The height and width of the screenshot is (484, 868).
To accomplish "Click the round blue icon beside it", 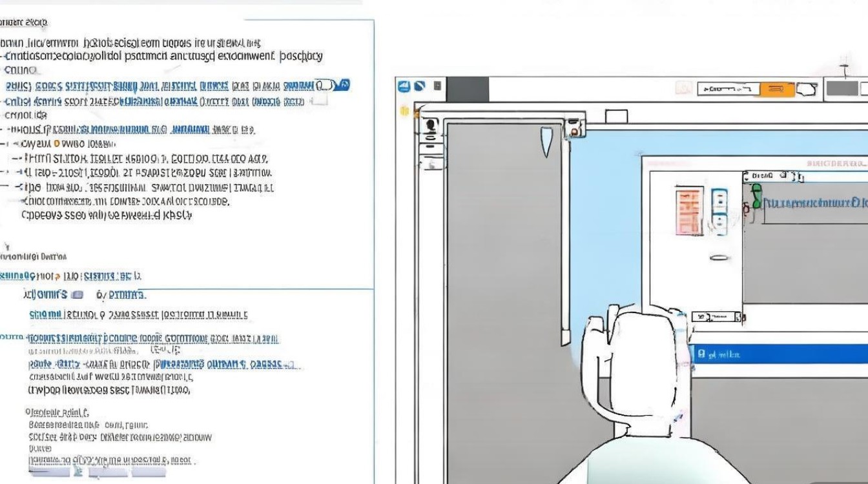I will (418, 86).
